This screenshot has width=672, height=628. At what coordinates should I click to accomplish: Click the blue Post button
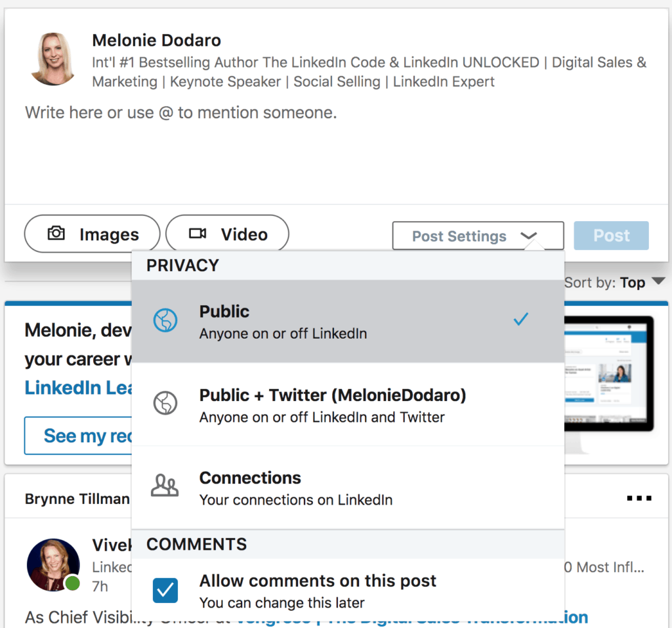611,236
